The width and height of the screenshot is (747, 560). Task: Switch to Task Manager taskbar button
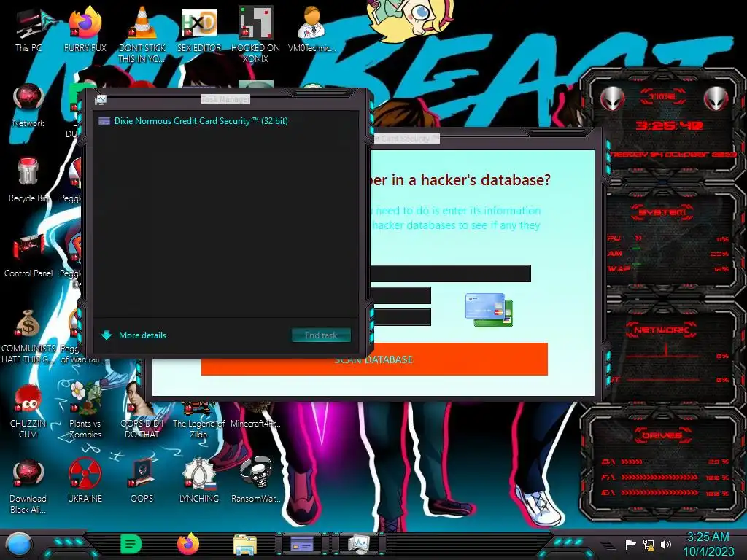pyautogui.click(x=358, y=544)
